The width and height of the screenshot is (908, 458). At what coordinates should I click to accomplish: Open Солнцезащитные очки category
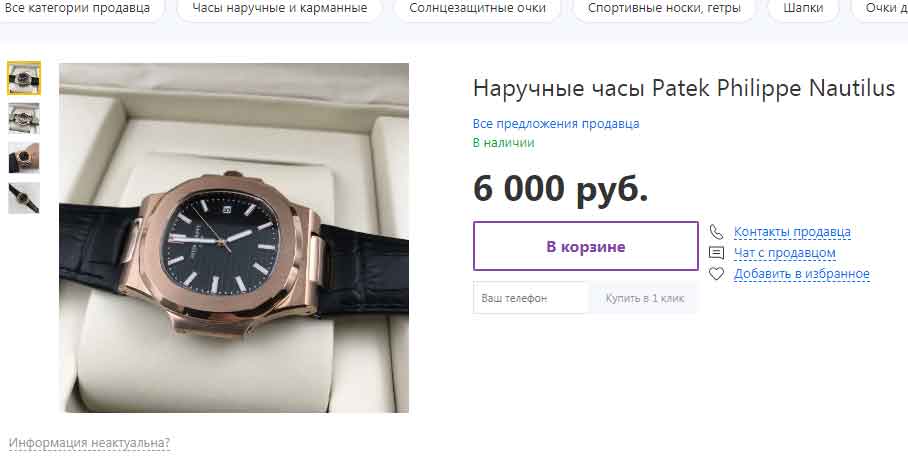point(477,8)
